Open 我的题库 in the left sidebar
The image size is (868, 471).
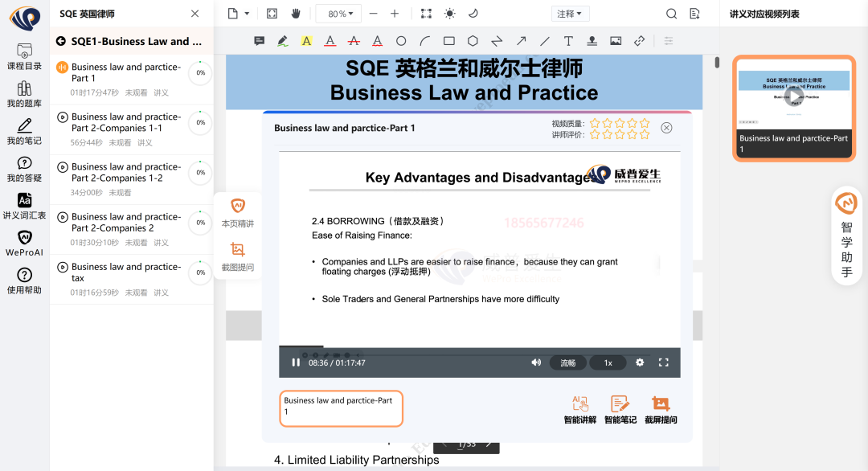pos(24,94)
